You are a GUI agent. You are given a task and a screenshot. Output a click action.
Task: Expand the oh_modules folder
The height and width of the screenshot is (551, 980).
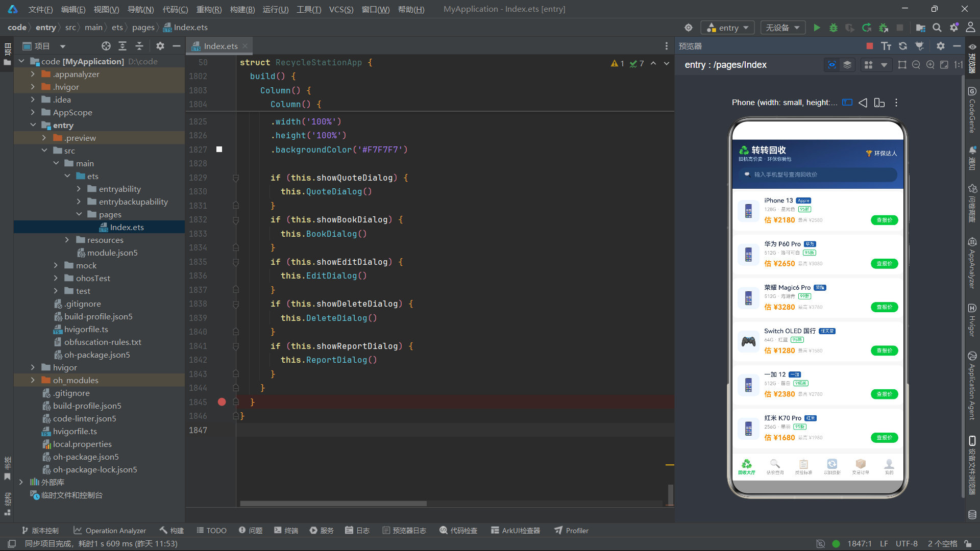(x=33, y=380)
